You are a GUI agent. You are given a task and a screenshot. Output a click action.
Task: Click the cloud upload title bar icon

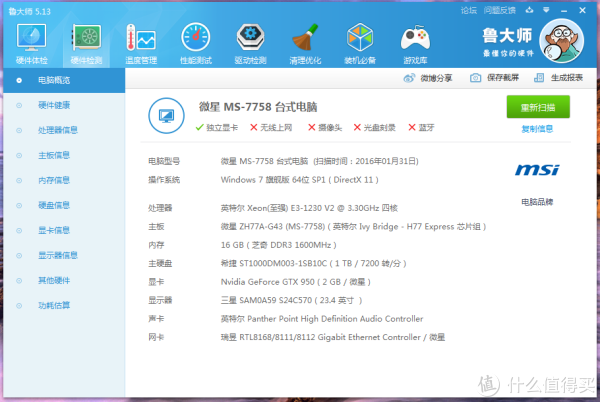529,10
